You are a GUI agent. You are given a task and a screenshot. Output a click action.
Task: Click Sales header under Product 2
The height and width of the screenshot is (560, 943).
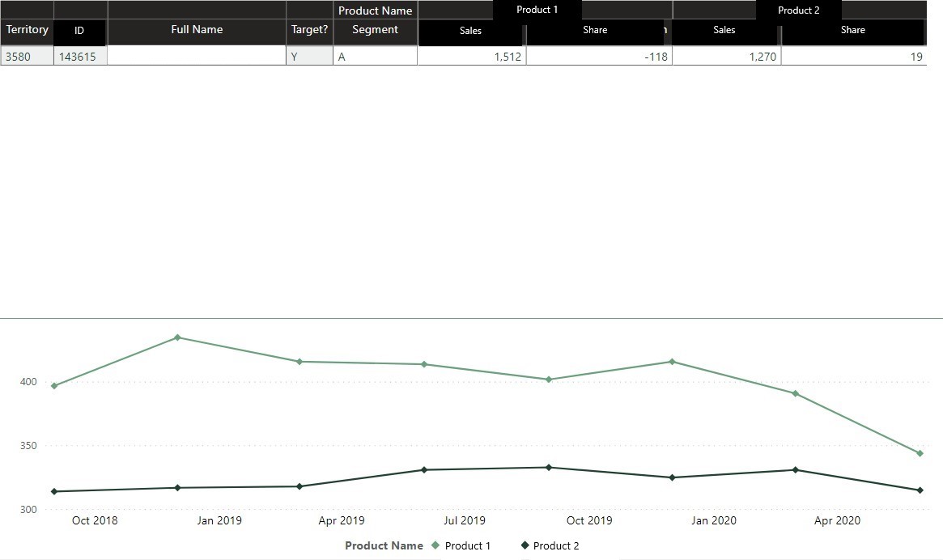[x=724, y=30]
